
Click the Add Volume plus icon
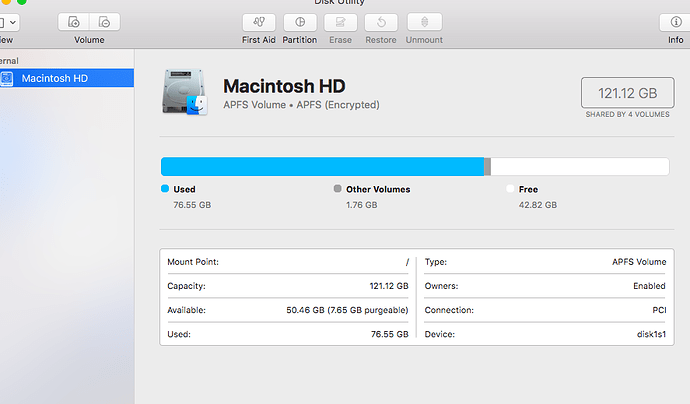click(73, 22)
